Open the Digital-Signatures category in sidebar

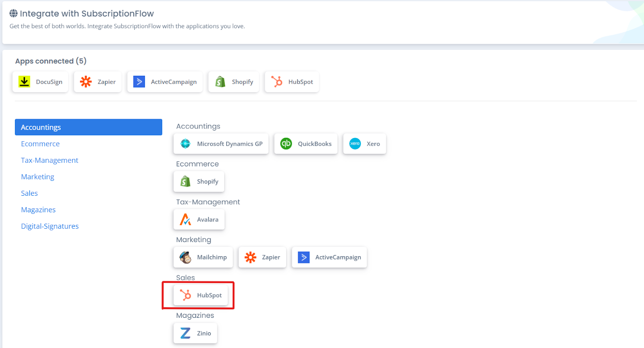[x=50, y=226]
